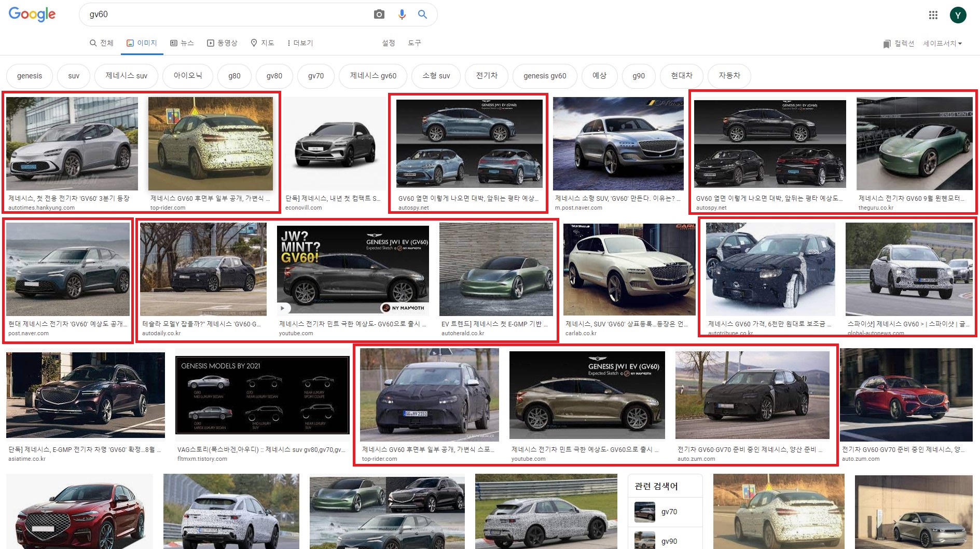The image size is (980, 549).
Task: Click the Google logo
Action: point(32,15)
